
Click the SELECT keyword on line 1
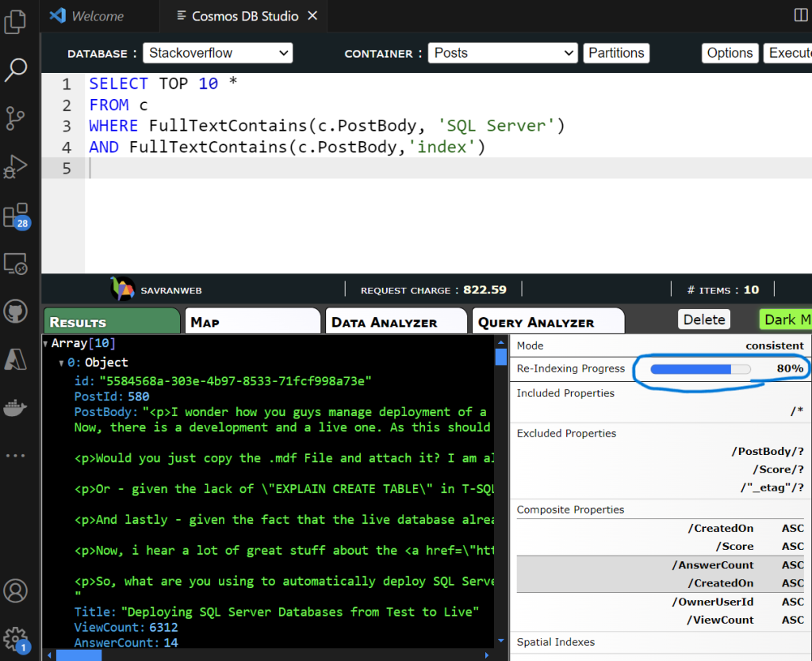[119, 83]
